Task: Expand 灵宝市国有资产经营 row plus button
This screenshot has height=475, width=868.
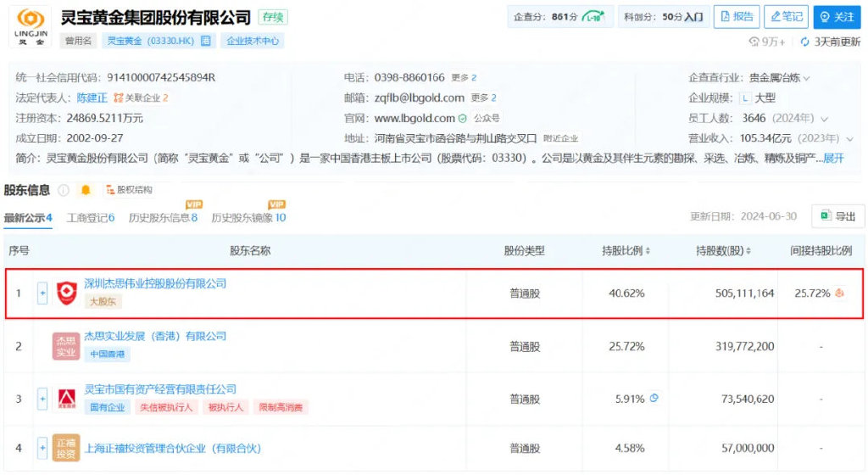Action: click(x=42, y=399)
